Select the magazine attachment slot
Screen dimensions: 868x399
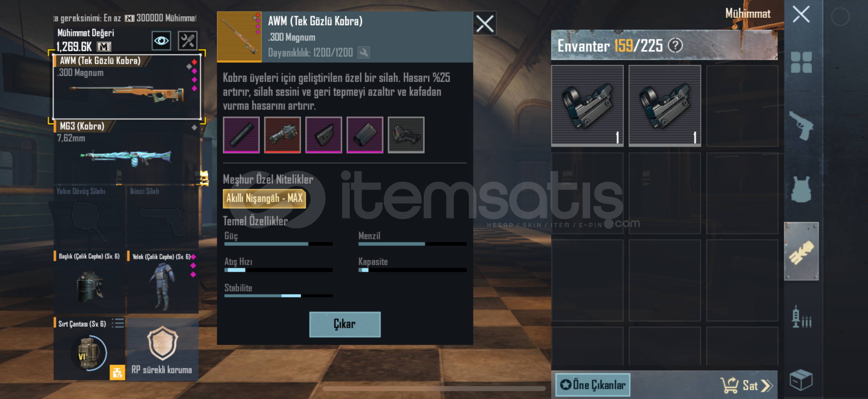[x=365, y=135]
